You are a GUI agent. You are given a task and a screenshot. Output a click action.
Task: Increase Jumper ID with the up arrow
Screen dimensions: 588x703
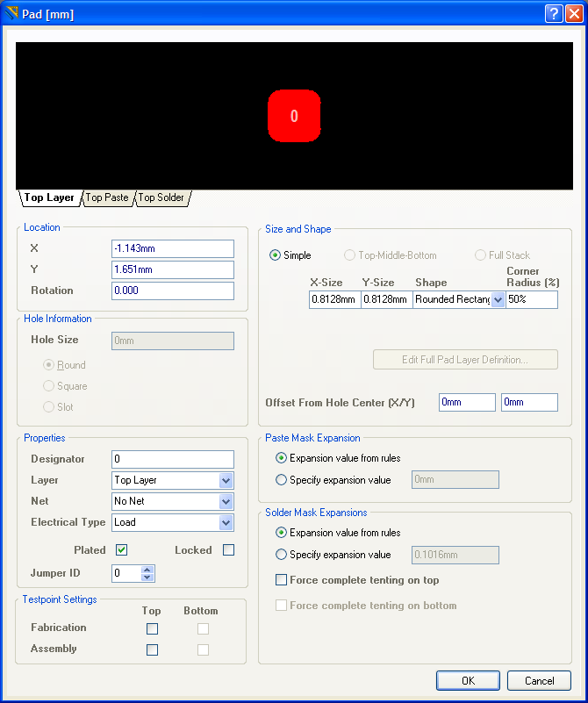coord(147,569)
